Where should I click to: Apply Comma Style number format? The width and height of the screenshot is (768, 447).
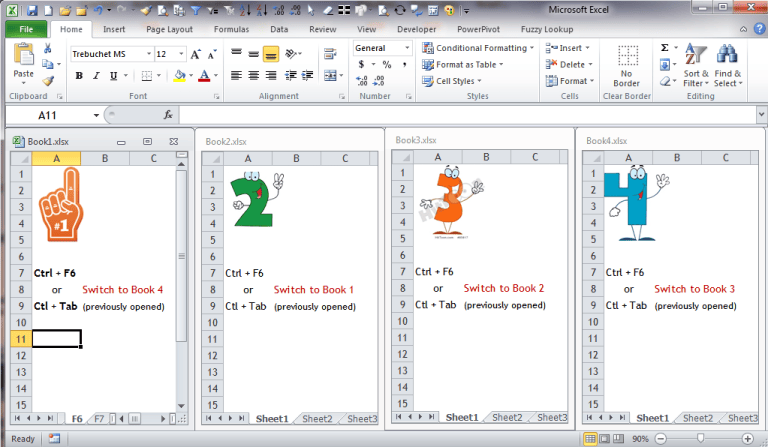(405, 65)
